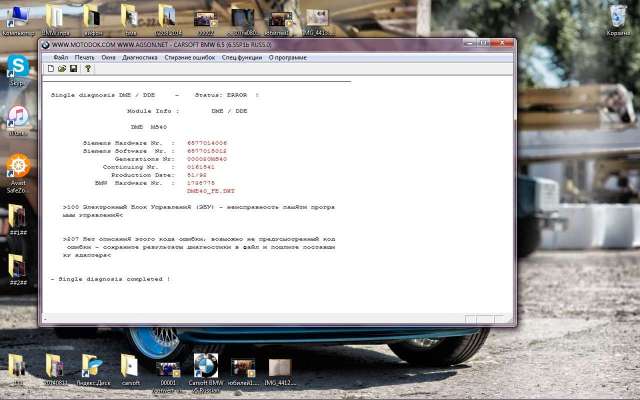Screen dimensions: 640x400
Task: Open the О программе menu
Action: (x=287, y=58)
